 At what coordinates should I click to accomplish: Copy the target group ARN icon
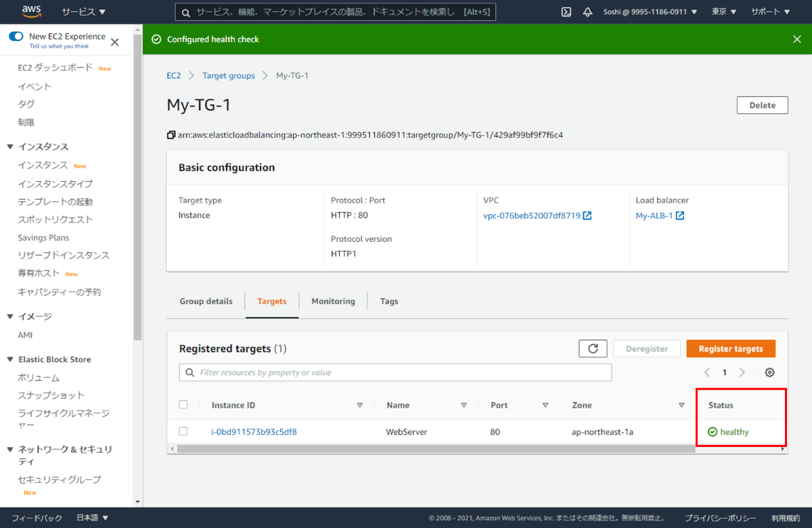tap(171, 135)
